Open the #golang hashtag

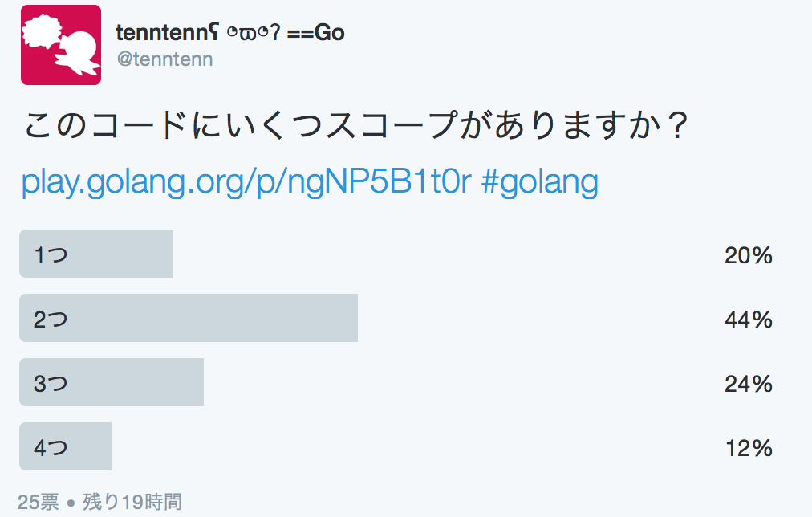[x=542, y=182]
